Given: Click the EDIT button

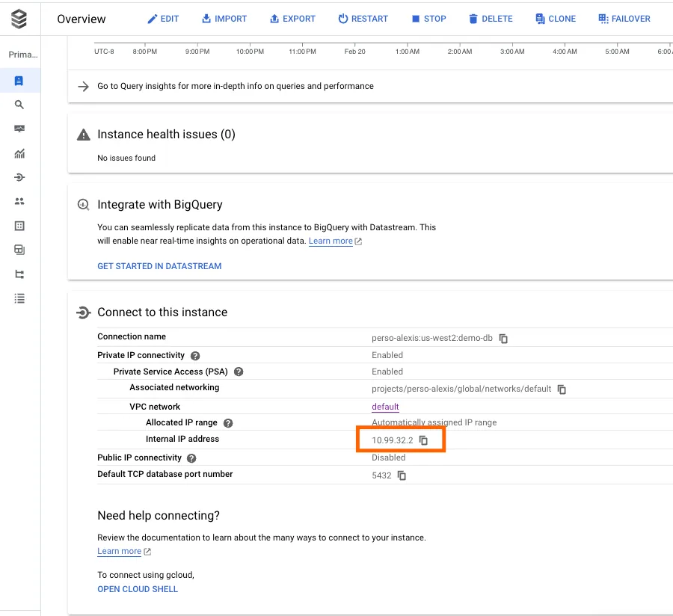Looking at the screenshot, I should [163, 19].
